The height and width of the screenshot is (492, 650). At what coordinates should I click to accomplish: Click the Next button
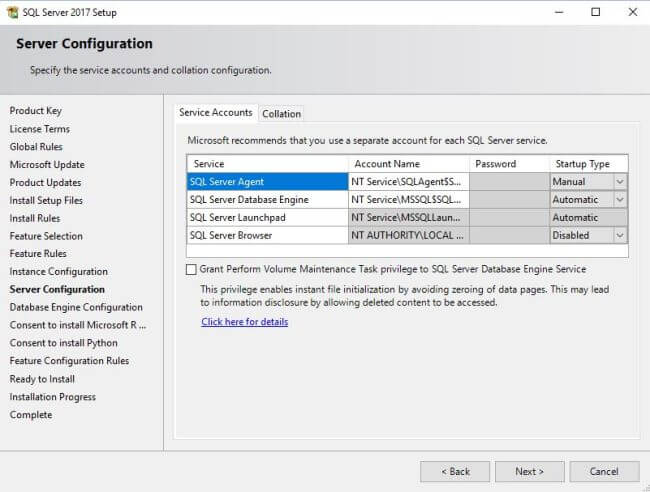pos(529,471)
